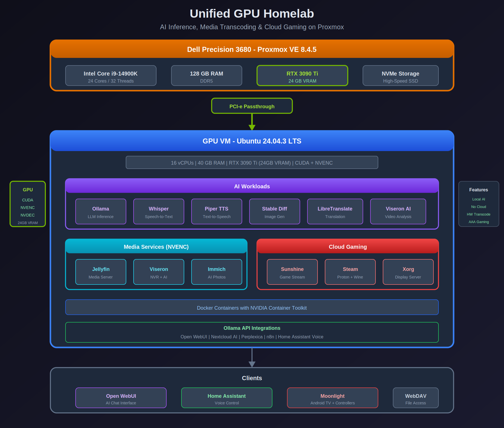This screenshot has width=504, height=428.
Task: Open the Moonlight Android TV client
Action: (332, 398)
